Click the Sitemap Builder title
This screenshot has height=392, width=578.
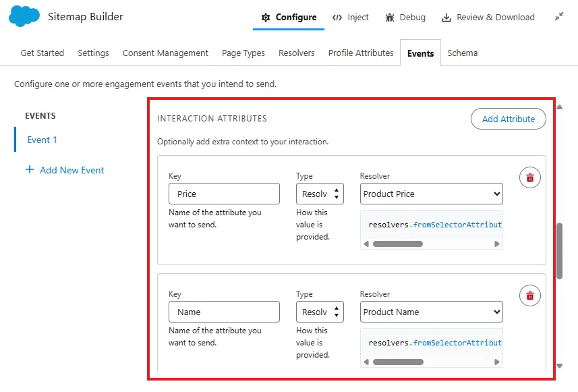[x=86, y=17]
